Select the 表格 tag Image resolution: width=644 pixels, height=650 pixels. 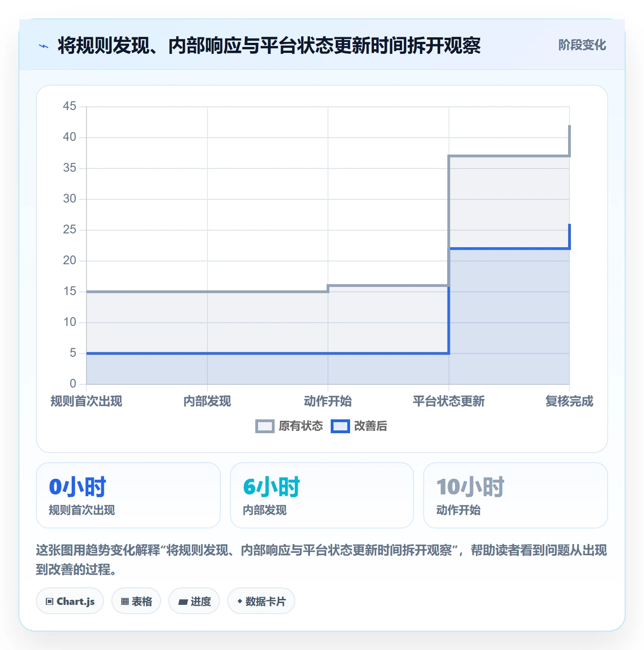coord(136,601)
